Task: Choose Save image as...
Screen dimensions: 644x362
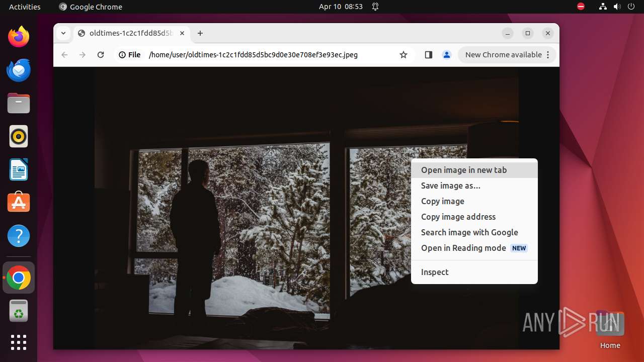Action: [x=474, y=186]
